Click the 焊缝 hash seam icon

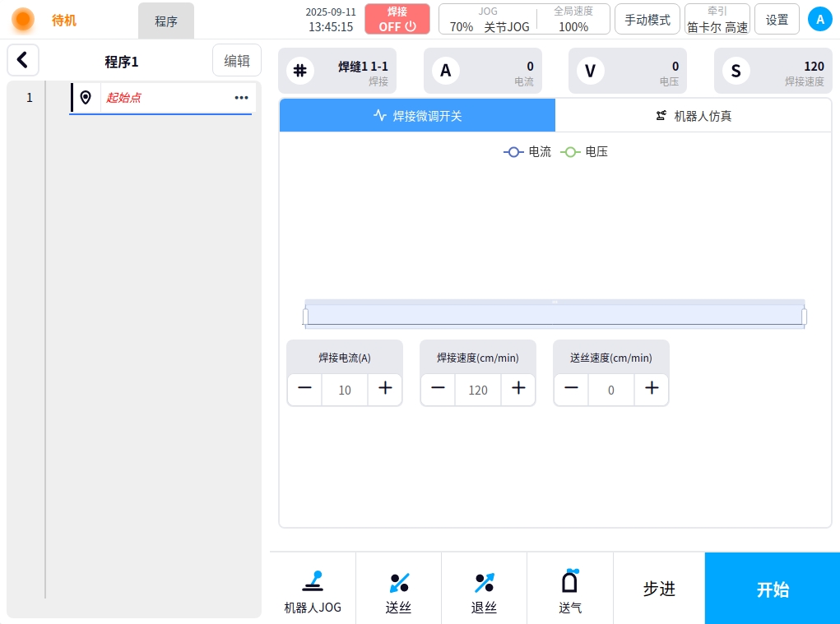click(300, 71)
